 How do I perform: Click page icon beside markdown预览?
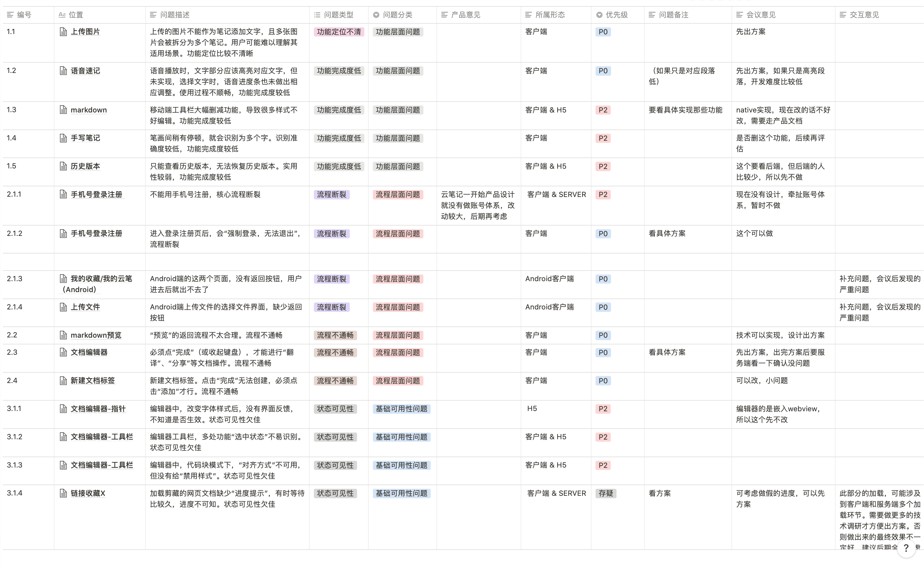click(63, 335)
